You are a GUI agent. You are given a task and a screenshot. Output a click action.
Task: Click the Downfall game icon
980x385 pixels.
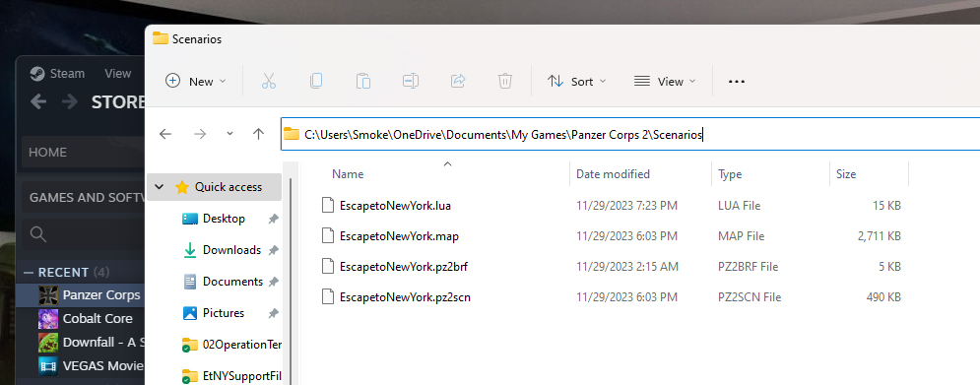tap(48, 342)
